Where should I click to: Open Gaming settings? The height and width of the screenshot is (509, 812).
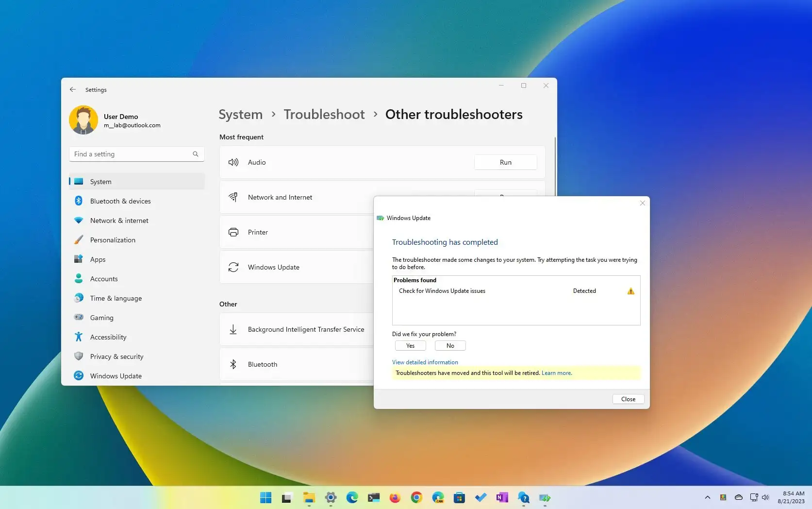101,317
